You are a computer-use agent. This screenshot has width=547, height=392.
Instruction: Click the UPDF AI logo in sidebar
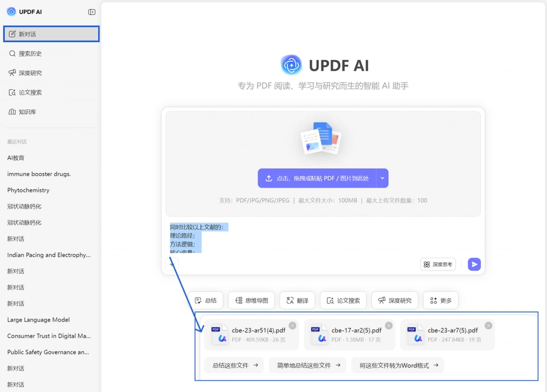(12, 12)
